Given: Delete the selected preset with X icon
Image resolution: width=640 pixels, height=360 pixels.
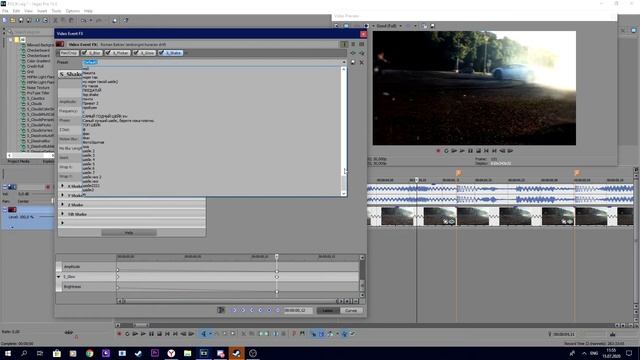Looking at the screenshot, I should point(362,62).
